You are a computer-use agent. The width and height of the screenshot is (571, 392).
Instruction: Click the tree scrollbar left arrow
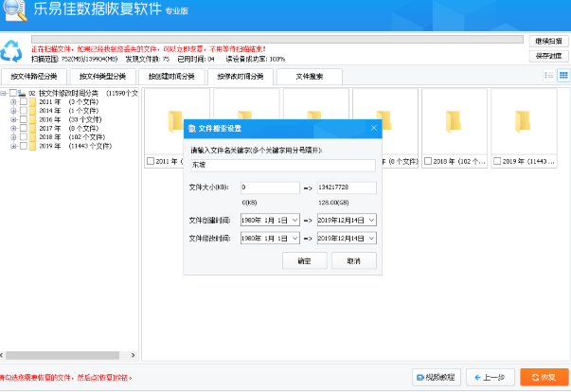(2, 355)
